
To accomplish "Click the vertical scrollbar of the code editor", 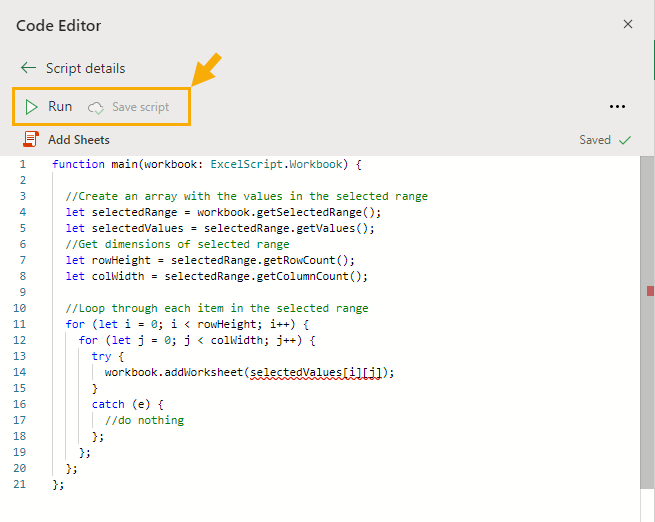I will (647, 322).
